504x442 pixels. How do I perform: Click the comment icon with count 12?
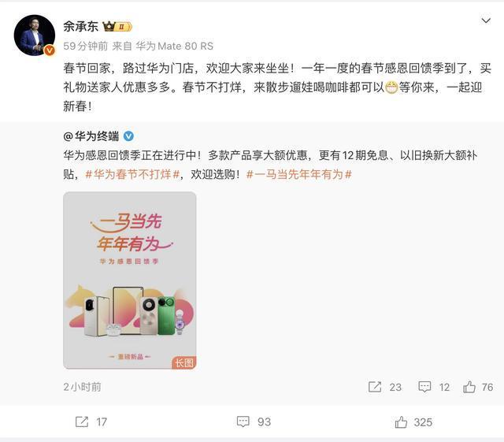click(x=424, y=387)
